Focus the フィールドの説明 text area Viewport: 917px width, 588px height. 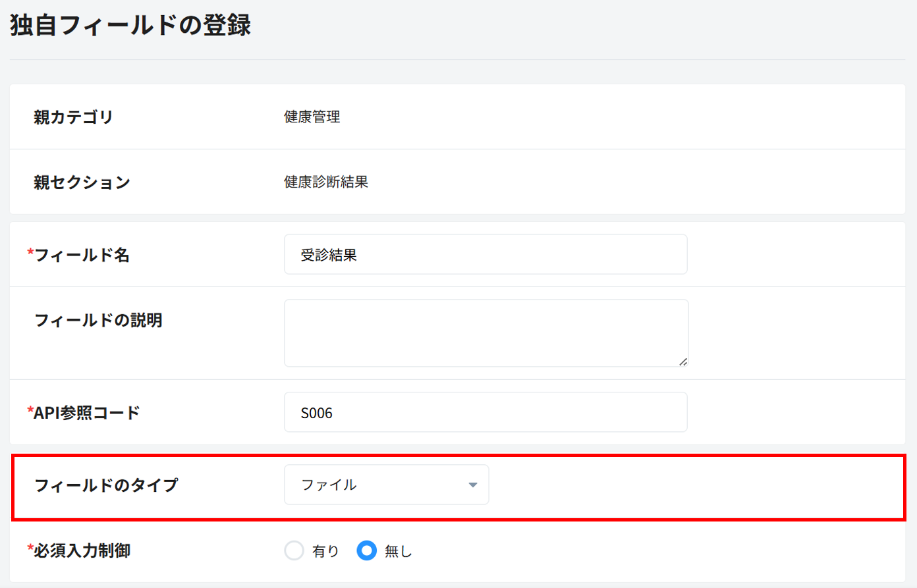tap(485, 333)
